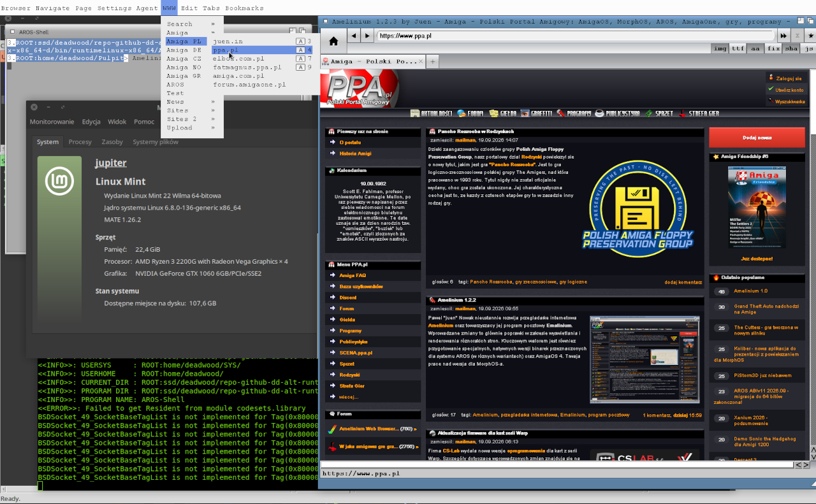Click the stop X button near URL bar

797,36
